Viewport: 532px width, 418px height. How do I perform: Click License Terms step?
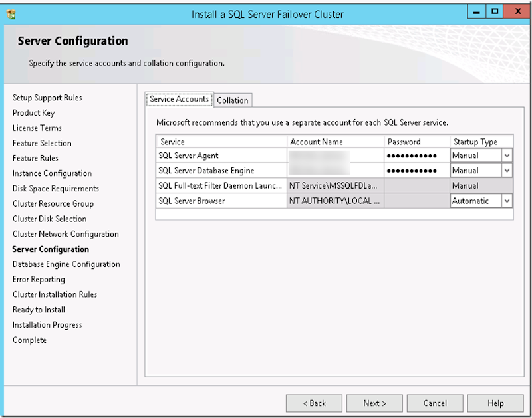[37, 128]
